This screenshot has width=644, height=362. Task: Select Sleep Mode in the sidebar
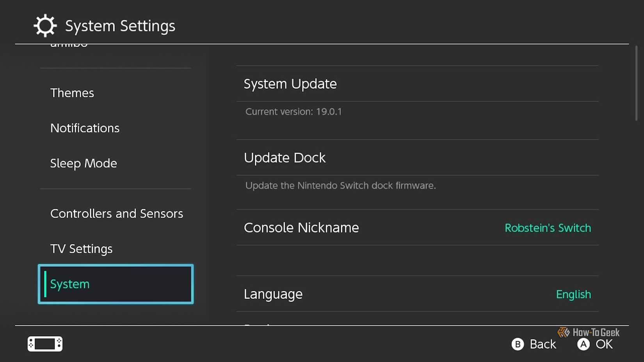click(x=84, y=163)
